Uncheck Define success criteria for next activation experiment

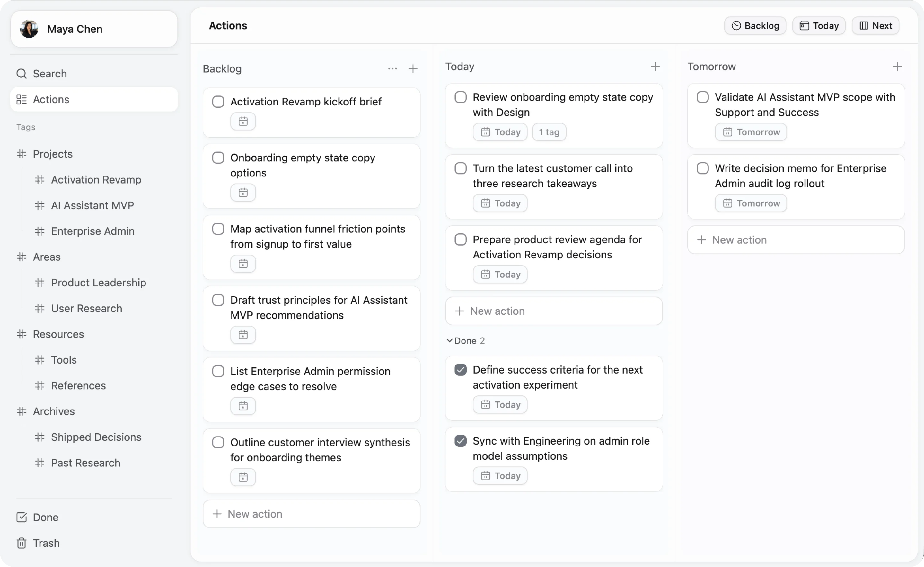coord(461,370)
